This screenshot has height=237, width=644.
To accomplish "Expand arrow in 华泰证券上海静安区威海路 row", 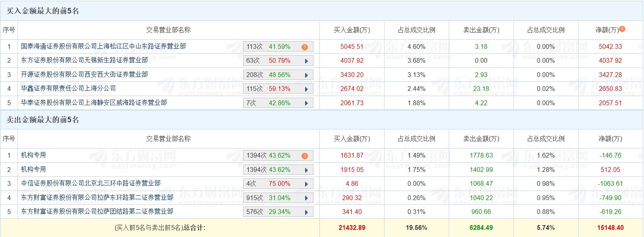I will tap(306, 103).
